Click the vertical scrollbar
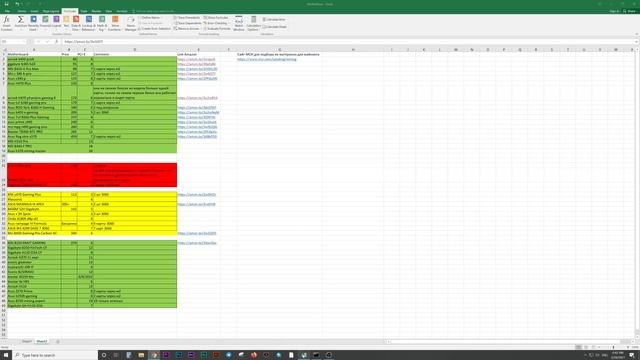 coord(637,192)
